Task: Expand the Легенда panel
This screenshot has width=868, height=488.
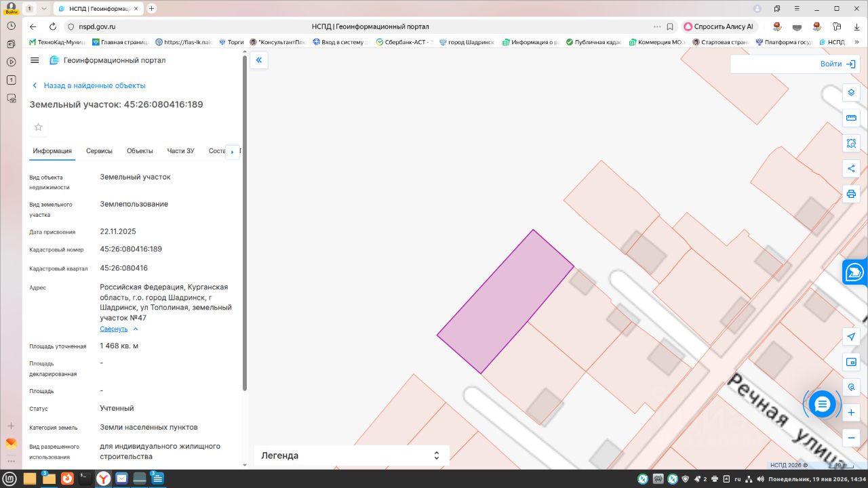Action: (x=351, y=455)
